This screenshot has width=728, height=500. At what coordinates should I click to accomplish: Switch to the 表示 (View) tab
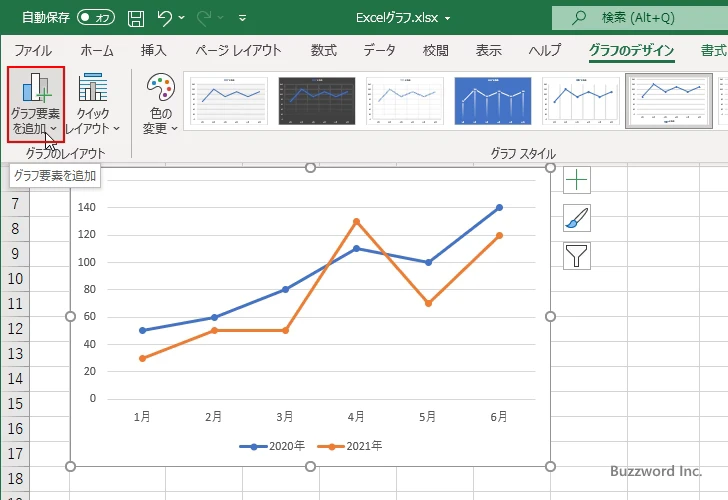488,50
